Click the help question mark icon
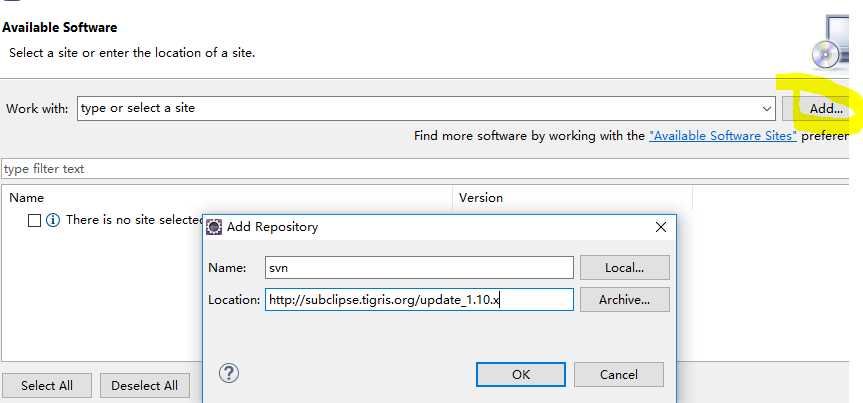Screen dimensions: 863x403 [x=229, y=374]
